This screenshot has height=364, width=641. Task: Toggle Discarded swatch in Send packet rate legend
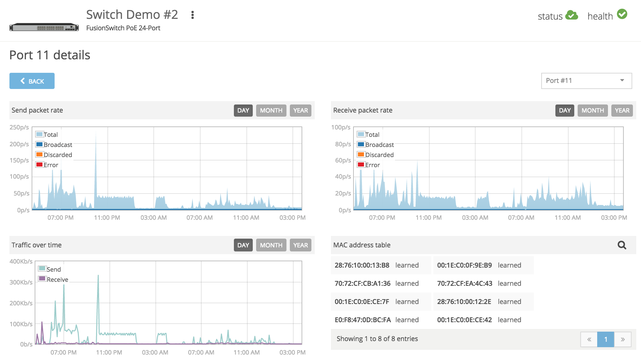pyautogui.click(x=39, y=154)
